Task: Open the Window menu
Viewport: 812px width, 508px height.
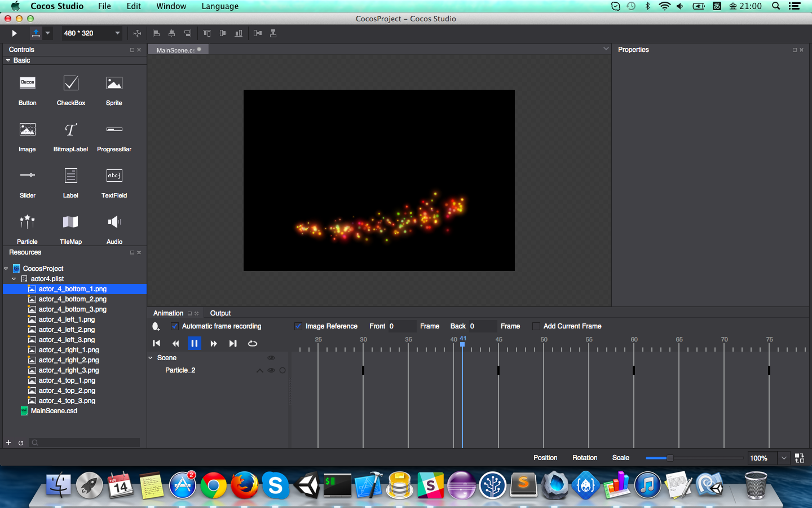Action: [x=171, y=6]
